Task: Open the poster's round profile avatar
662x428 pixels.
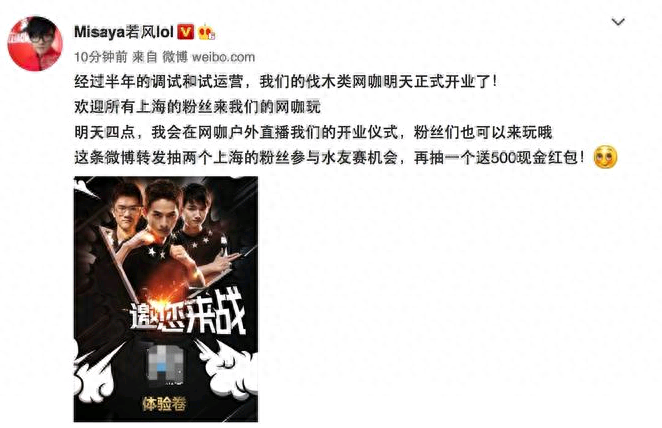Action: pos(35,43)
